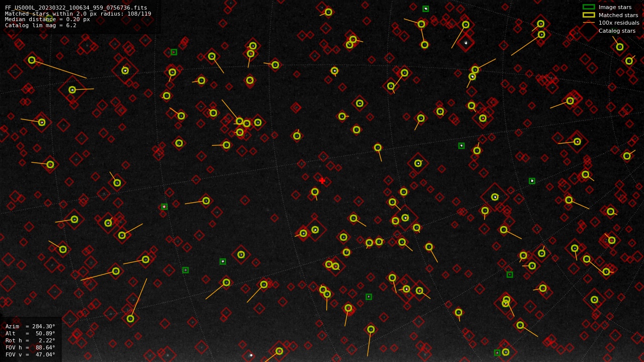Select the filename text 'FF_US000L_20230322_100634_959_0756736.fits'
Viewport: 644px width, 362px height.
(x=76, y=8)
